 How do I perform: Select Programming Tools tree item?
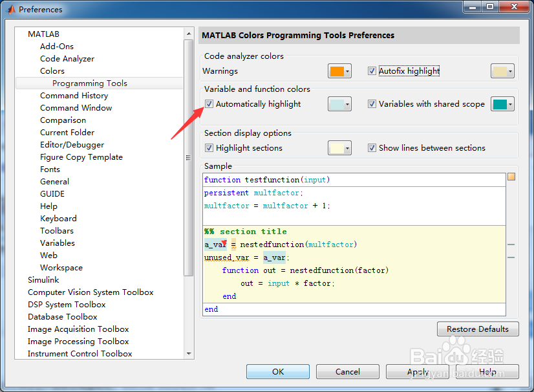[90, 83]
